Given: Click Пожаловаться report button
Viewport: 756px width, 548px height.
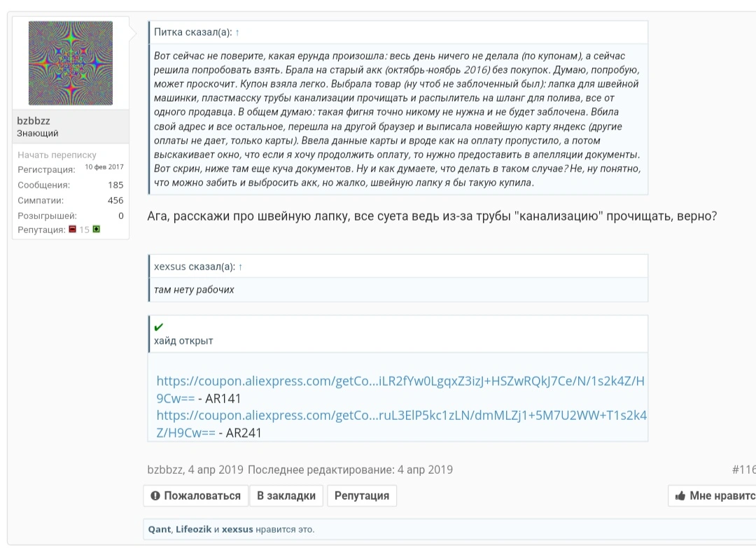Looking at the screenshot, I should [196, 496].
